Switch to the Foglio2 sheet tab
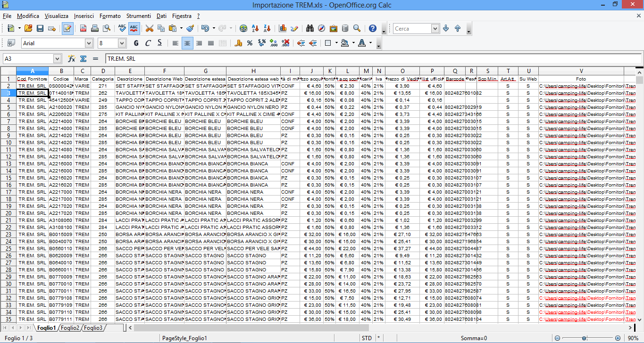Image resolution: width=644 pixels, height=343 pixels. [70, 328]
